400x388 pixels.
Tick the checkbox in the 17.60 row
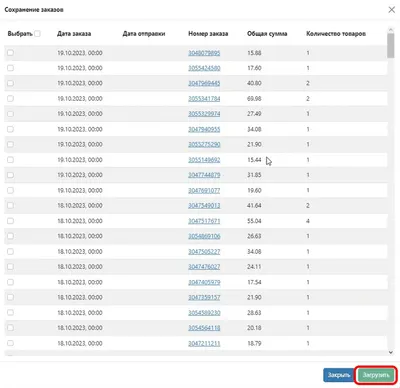[x=11, y=68]
